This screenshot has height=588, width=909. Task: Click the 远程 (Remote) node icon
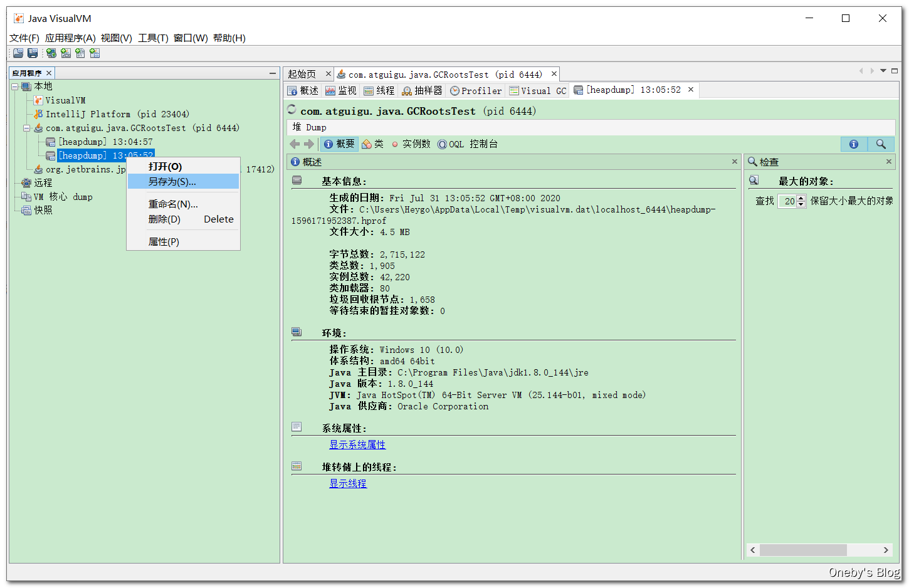point(26,183)
